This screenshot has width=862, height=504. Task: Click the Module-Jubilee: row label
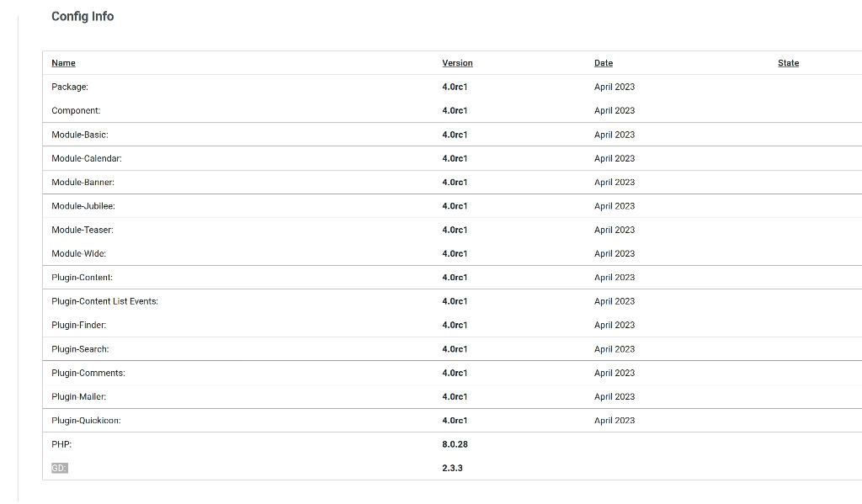83,206
